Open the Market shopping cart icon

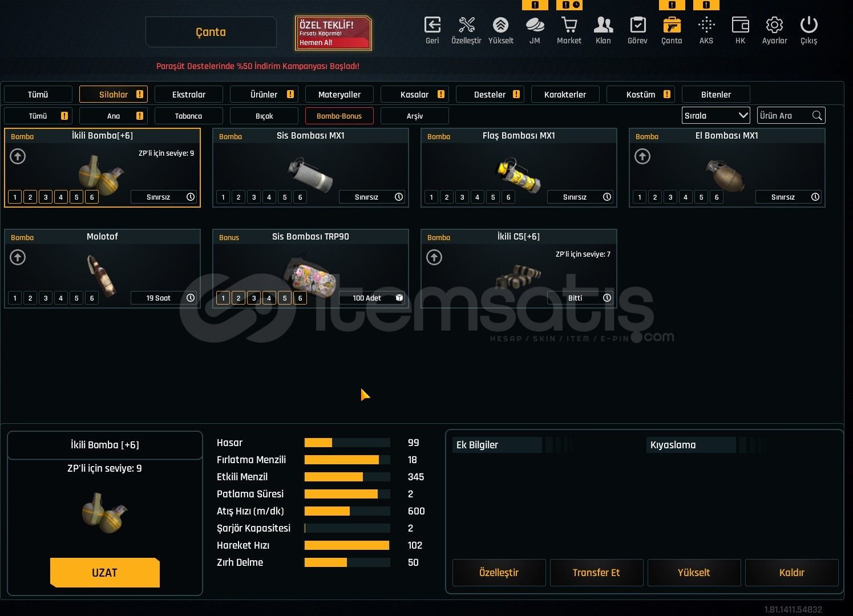tap(569, 26)
